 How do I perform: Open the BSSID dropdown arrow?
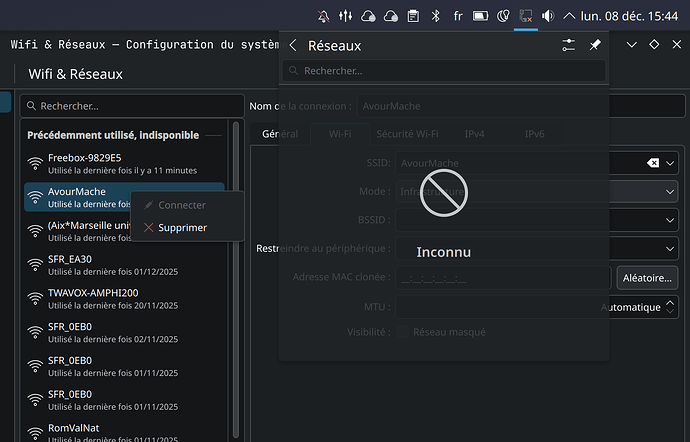(x=670, y=220)
